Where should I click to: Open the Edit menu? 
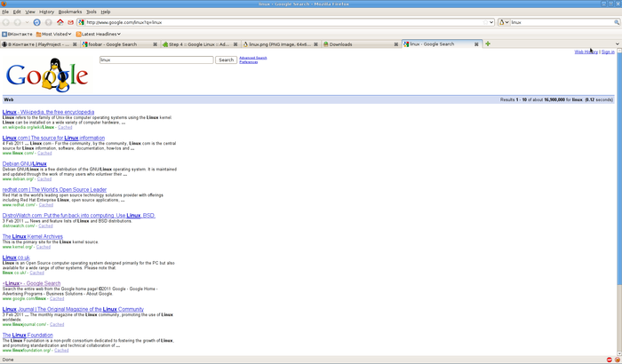(x=17, y=12)
